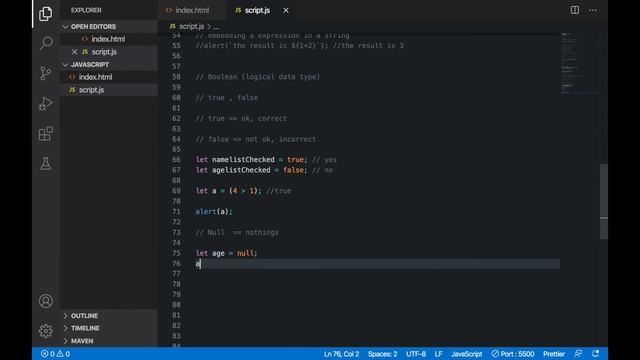Open the Testing flask icon
Image resolution: width=640 pixels, height=360 pixels.
46,164
